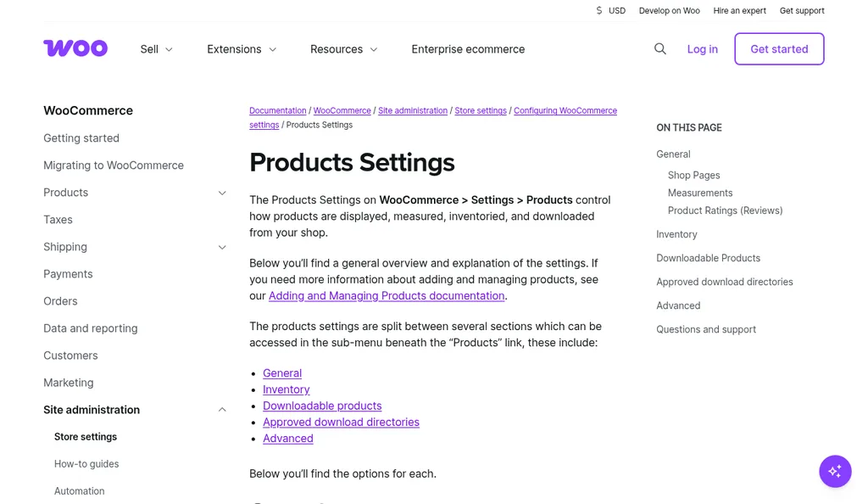Image resolution: width=868 pixels, height=504 pixels.
Task: Collapse the Site administration chevron
Action: [x=222, y=410]
